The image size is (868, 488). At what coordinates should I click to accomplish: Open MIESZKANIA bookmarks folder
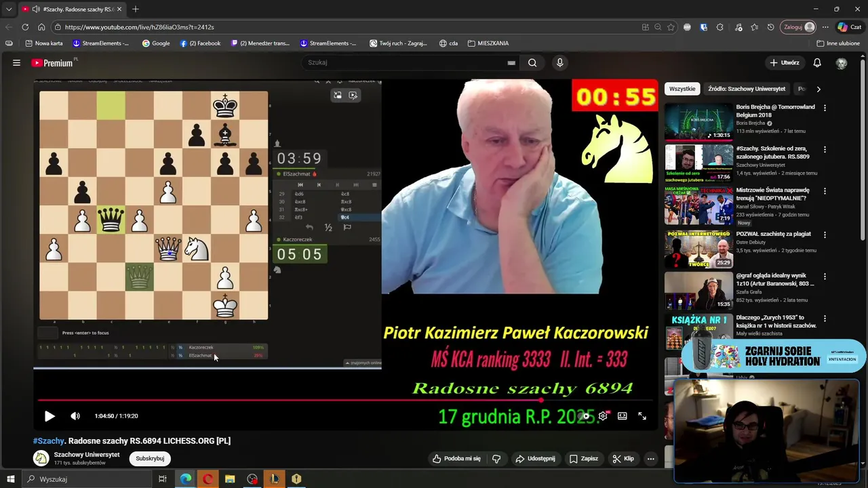click(488, 43)
